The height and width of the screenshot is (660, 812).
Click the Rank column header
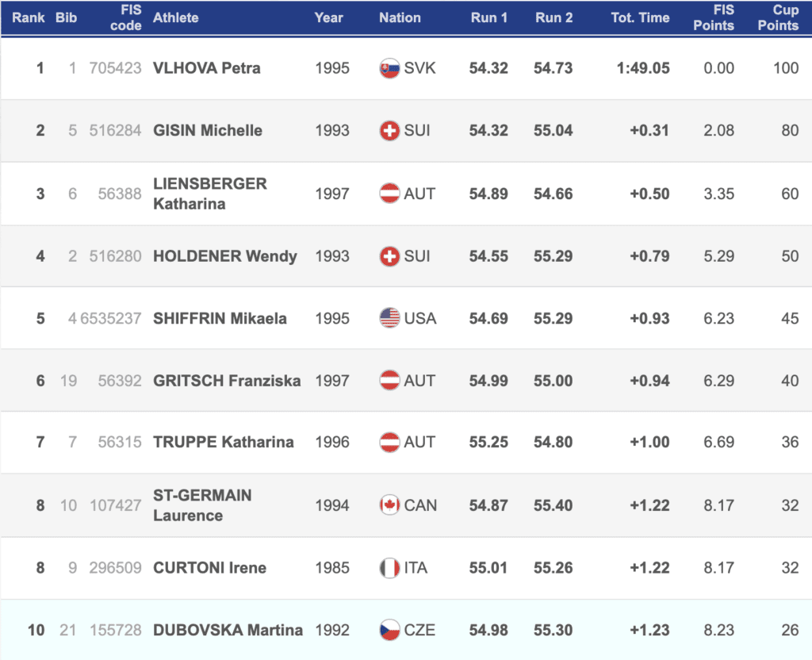click(x=28, y=17)
